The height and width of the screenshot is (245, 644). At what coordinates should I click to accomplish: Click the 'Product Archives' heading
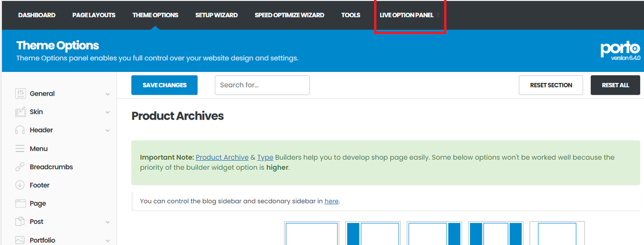pyautogui.click(x=178, y=116)
